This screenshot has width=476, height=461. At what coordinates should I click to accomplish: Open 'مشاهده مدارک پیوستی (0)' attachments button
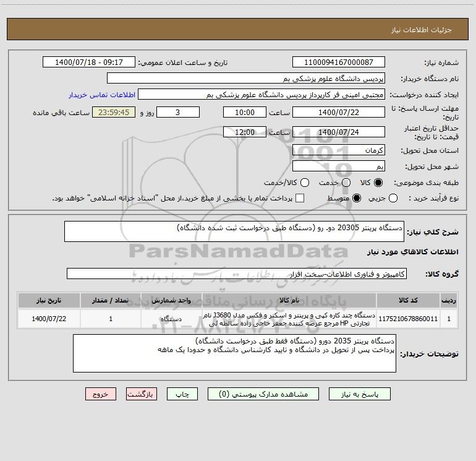point(263,394)
